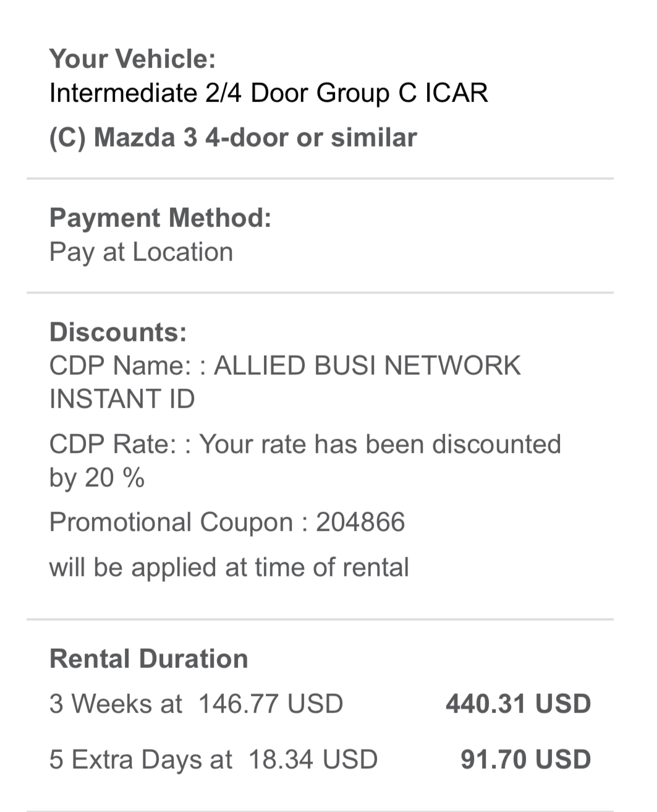Click the '3 Weeks at' text
Image resolution: width=657 pixels, height=812 pixels.
coord(116,704)
